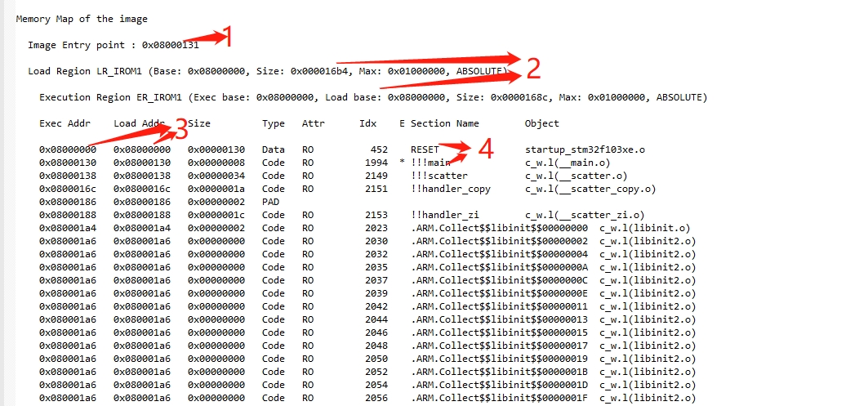
Task: Click the Attr column header
Action: tap(313, 123)
